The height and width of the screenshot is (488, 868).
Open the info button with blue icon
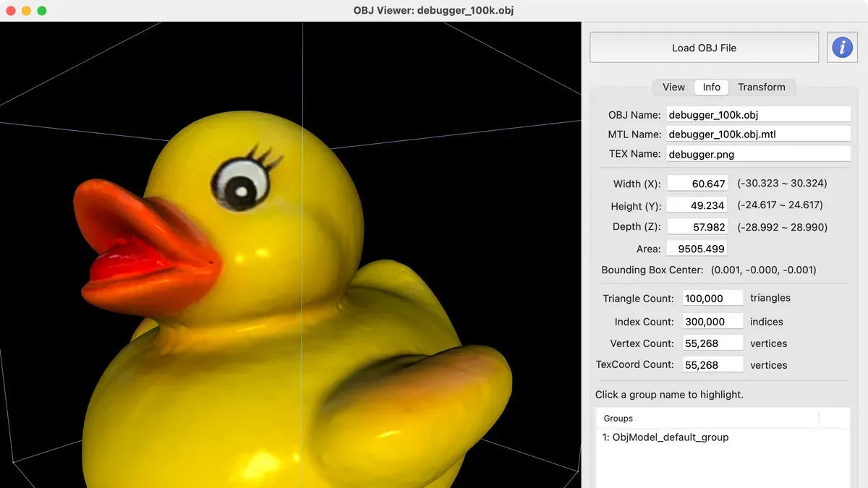pyautogui.click(x=842, y=48)
